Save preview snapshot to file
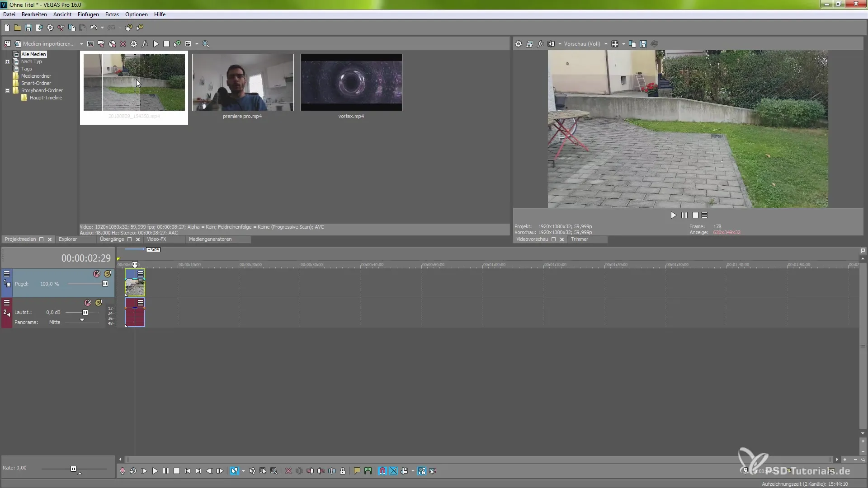Viewport: 868px width, 488px height. pyautogui.click(x=643, y=44)
